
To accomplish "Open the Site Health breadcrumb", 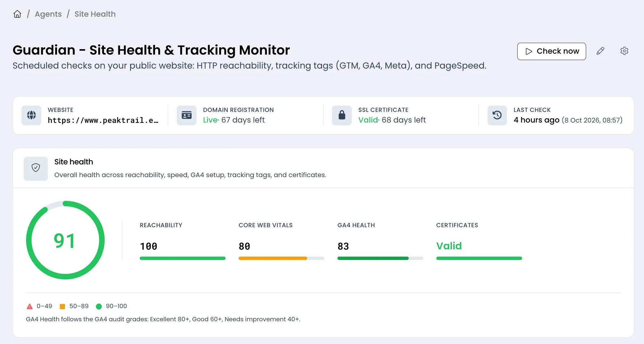I will click(x=95, y=14).
